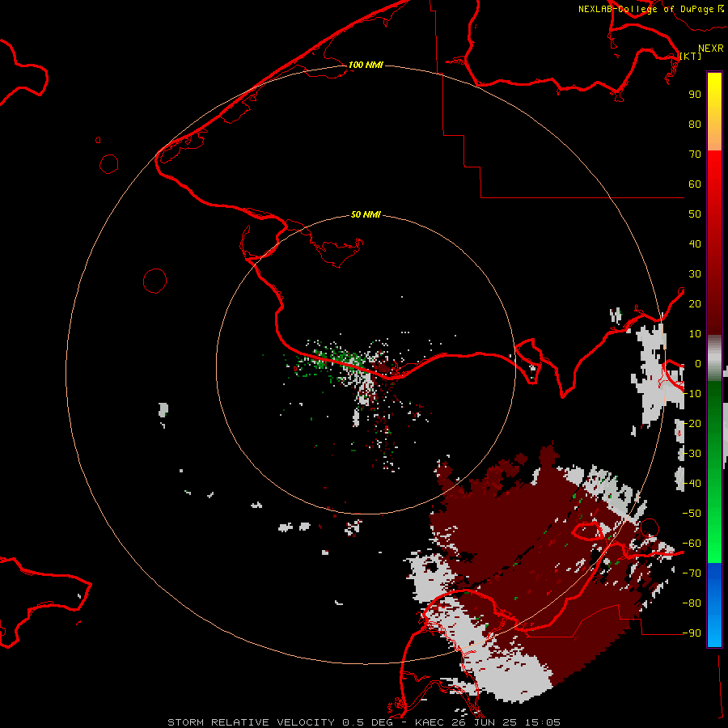
Task: Click the "26 JUN 25" date text
Action: click(x=485, y=722)
